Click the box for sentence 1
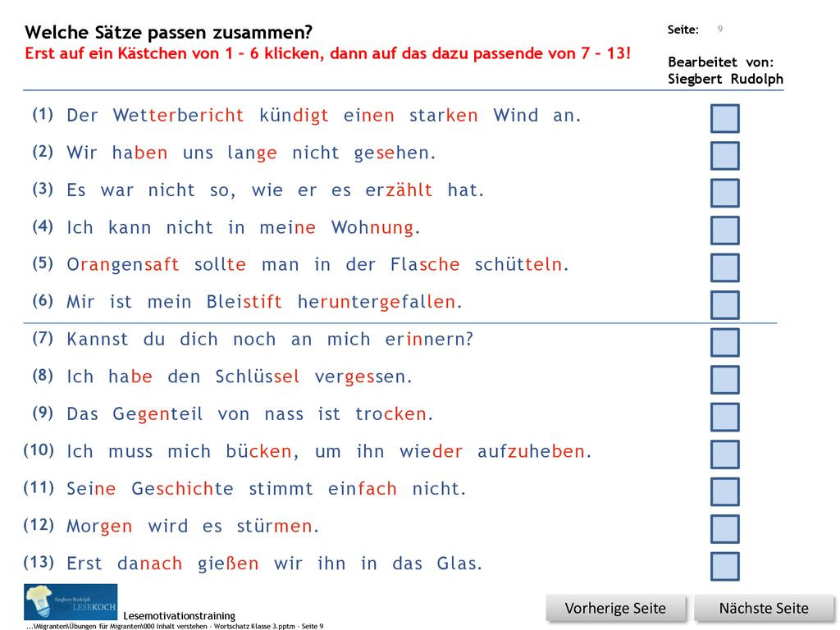Screen dimensions: 840x630 click(x=725, y=118)
